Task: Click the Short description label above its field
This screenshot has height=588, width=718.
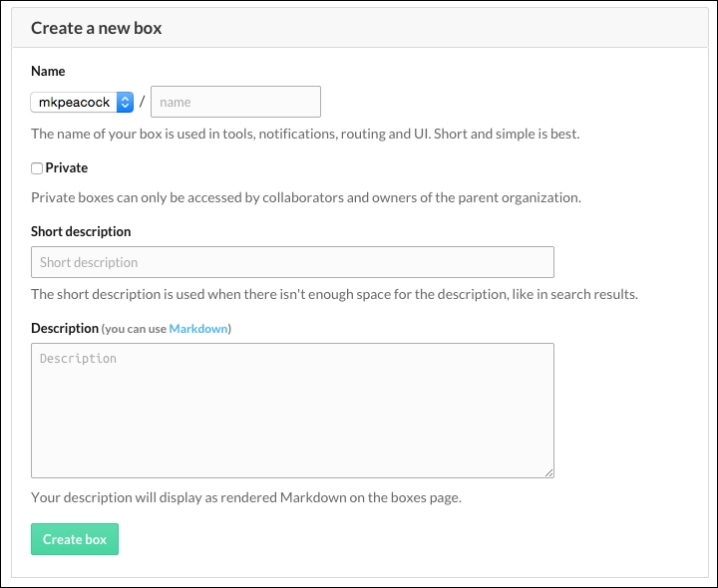Action: pos(81,231)
